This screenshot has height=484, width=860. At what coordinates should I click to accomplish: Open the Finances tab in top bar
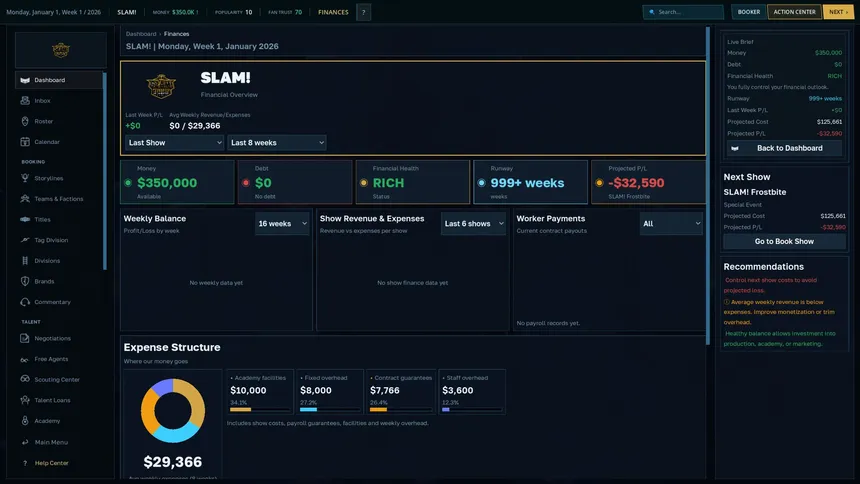[333, 12]
